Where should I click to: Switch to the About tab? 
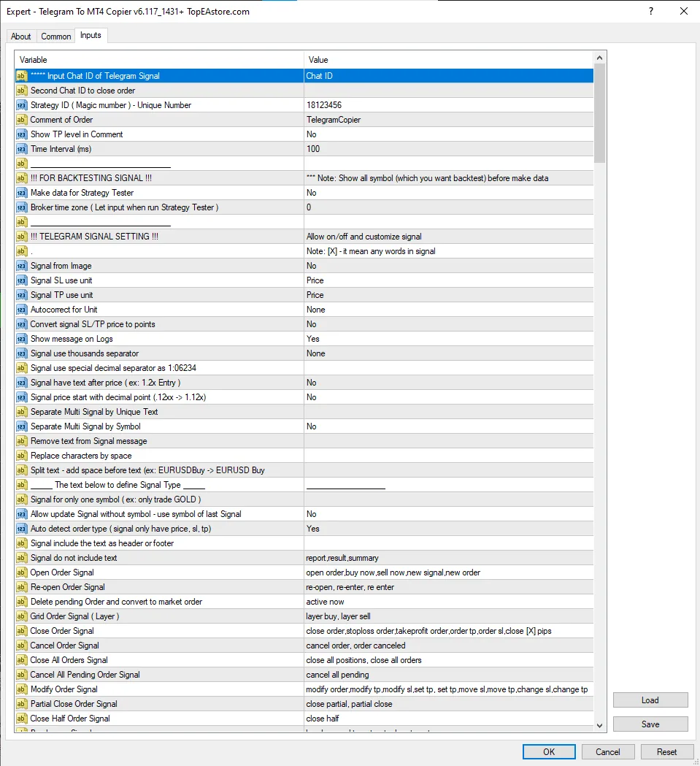[x=21, y=37]
